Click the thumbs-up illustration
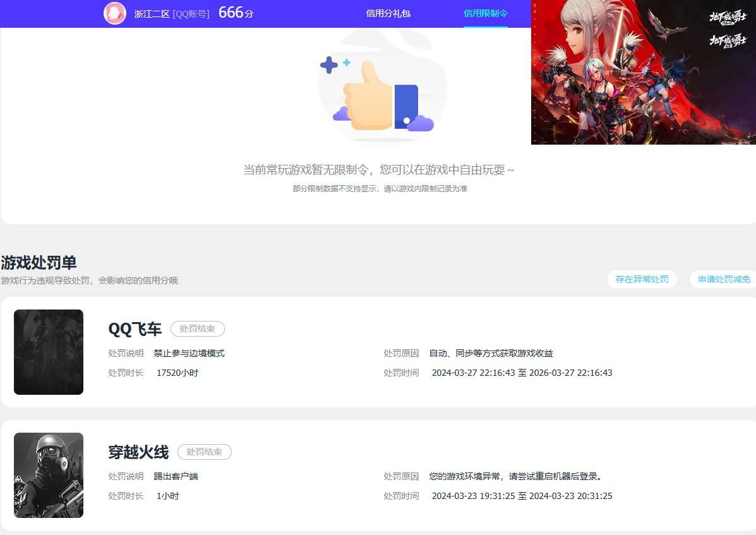This screenshot has height=535, width=756. click(380, 94)
